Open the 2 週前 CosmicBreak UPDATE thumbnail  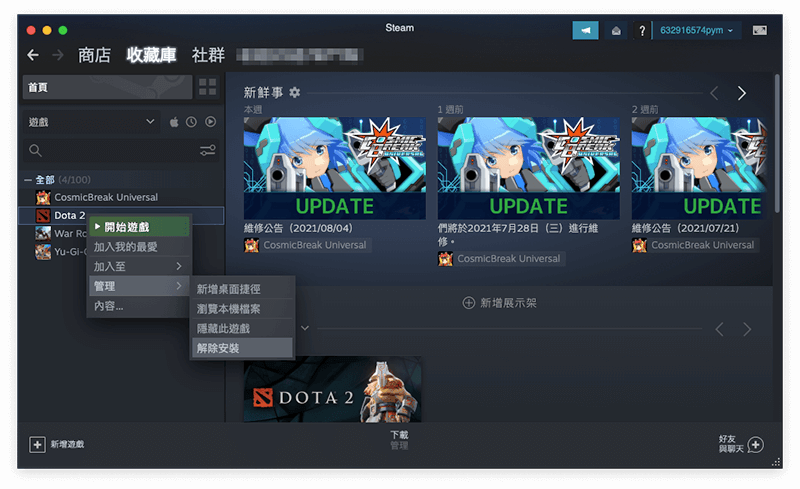tap(699, 168)
